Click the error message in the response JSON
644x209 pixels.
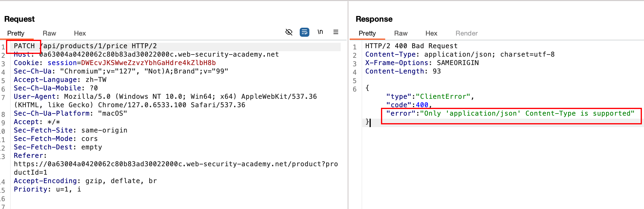[527, 114]
